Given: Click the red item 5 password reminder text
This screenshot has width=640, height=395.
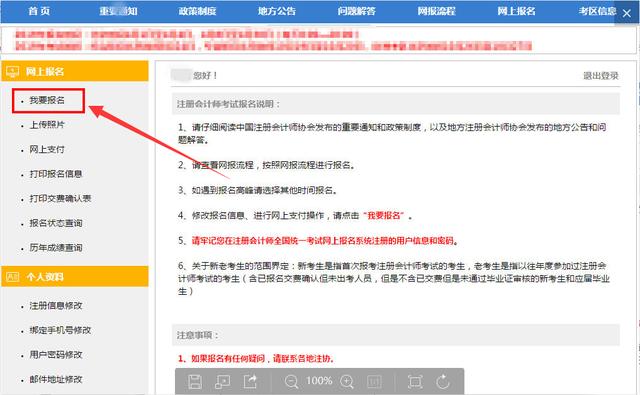Looking at the screenshot, I should pyautogui.click(x=325, y=241).
